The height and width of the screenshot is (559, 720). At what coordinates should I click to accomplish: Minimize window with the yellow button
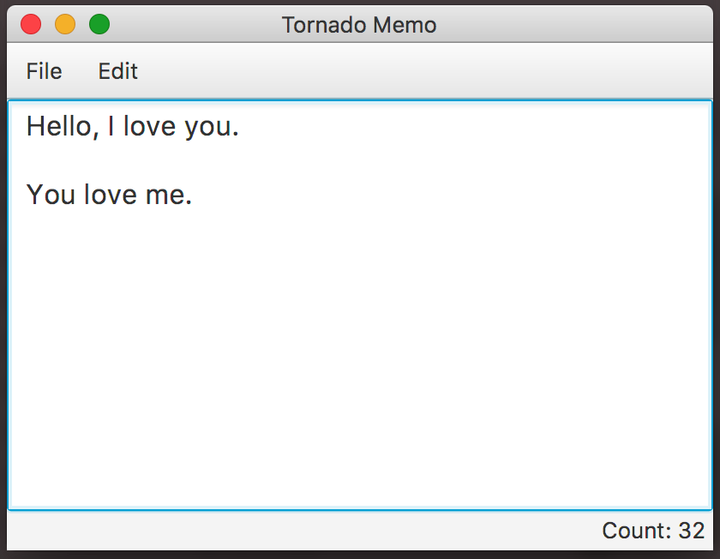65,24
